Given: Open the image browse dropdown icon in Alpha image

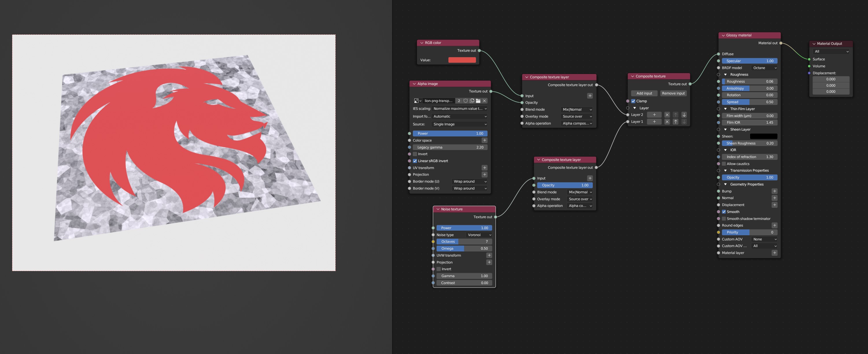Looking at the screenshot, I should [418, 101].
